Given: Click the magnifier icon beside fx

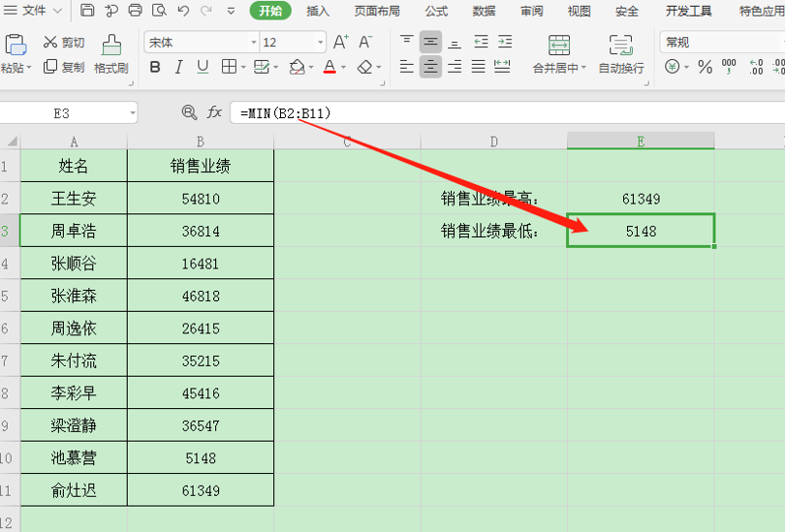Looking at the screenshot, I should click(x=189, y=112).
